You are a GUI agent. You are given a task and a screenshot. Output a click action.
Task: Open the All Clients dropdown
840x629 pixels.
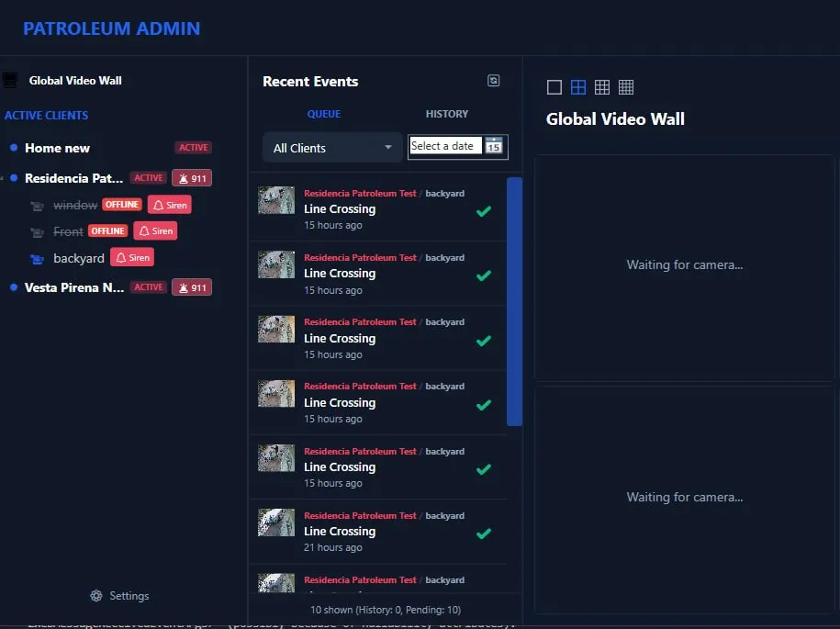(332, 147)
